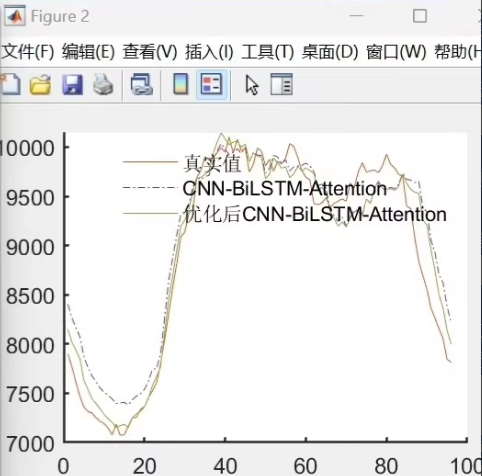The height and width of the screenshot is (476, 482).
Task: Open a file with the folder icon
Action: point(40,85)
